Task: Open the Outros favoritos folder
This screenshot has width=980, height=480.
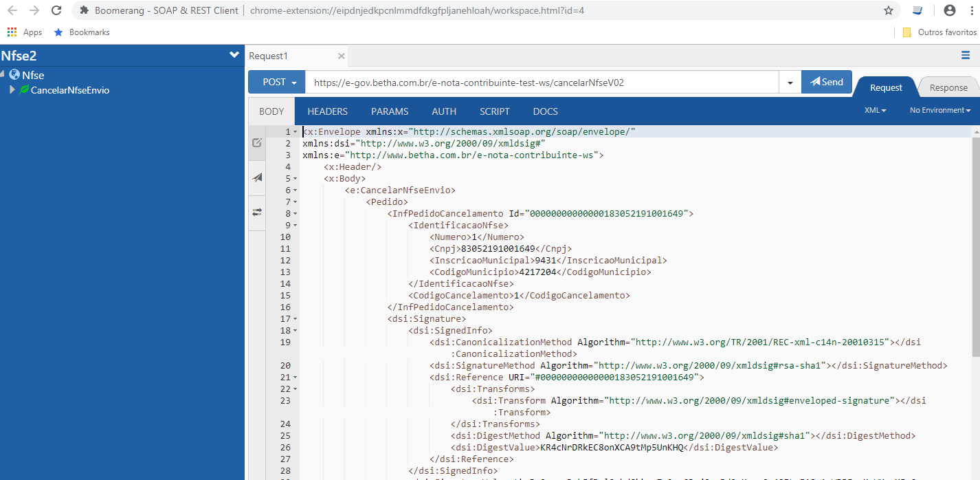Action: (939, 32)
